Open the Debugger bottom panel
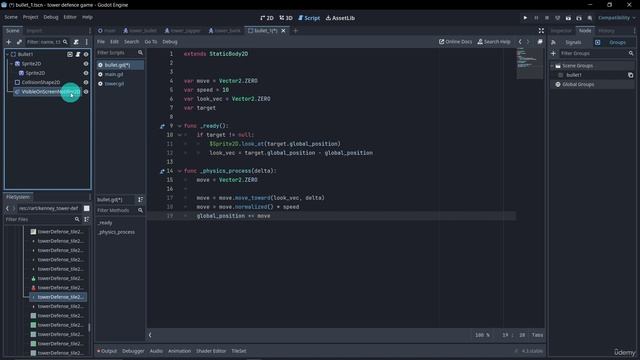This screenshot has width=640, height=360. [133, 351]
